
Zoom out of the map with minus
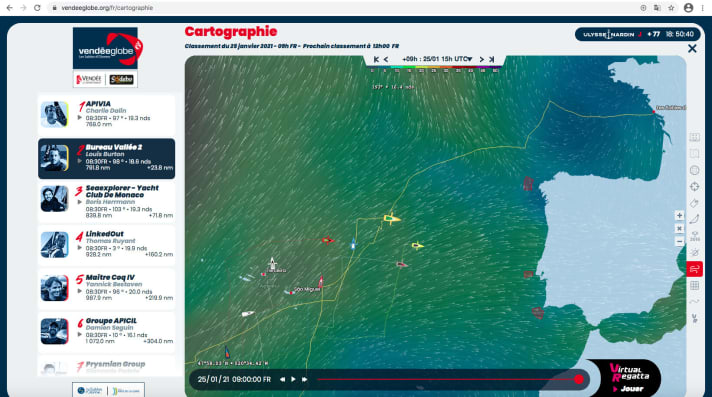(x=679, y=242)
